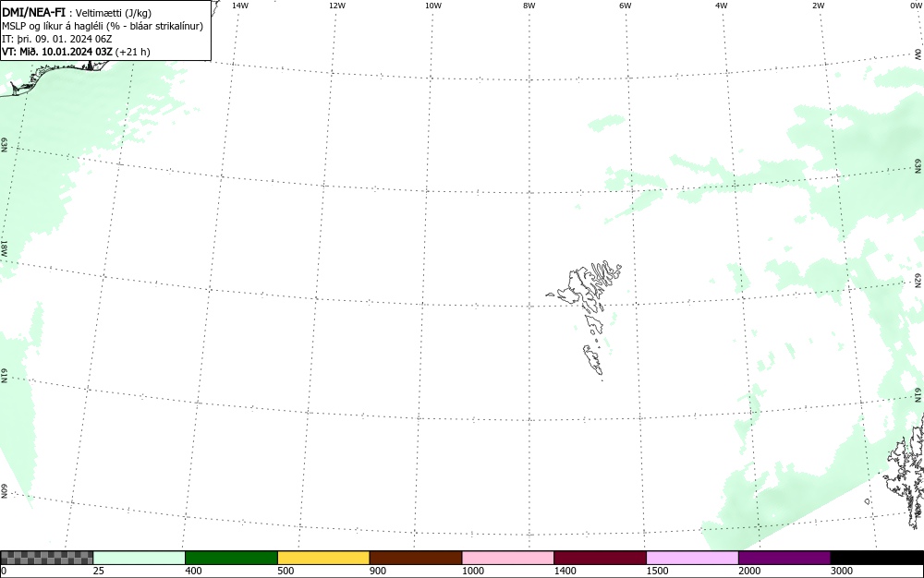Click the gray checkered 0–25 legend swatch
Viewport: 924px width, 578px height.
coord(46,558)
